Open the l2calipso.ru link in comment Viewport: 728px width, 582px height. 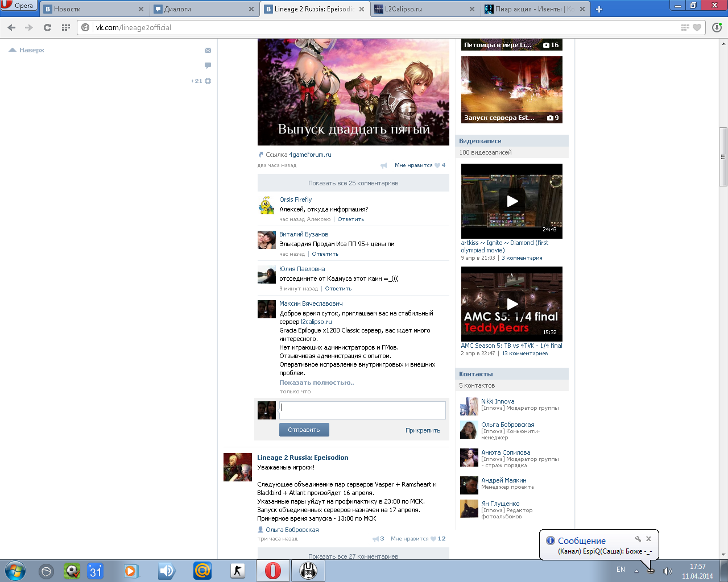pyautogui.click(x=316, y=322)
